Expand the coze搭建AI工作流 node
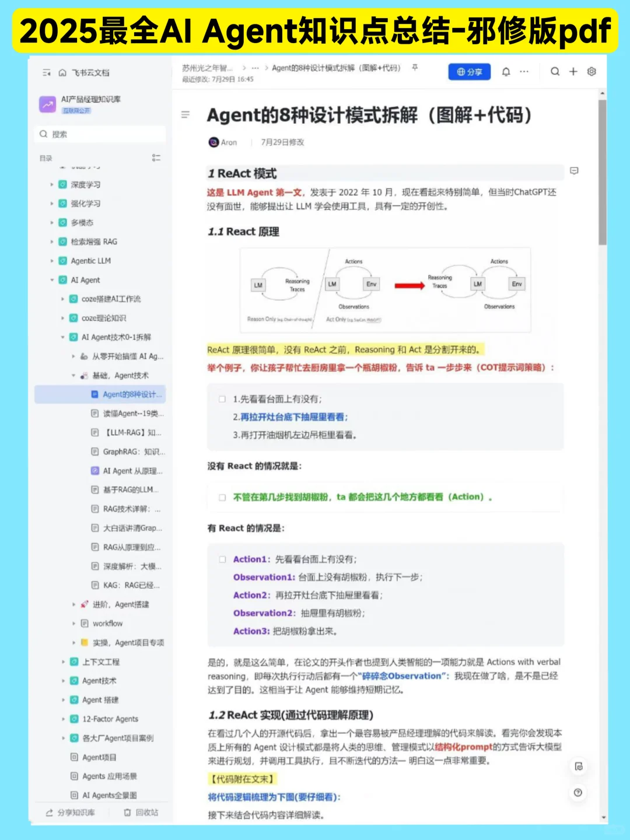Screen dimensions: 630x840 (x=63, y=299)
